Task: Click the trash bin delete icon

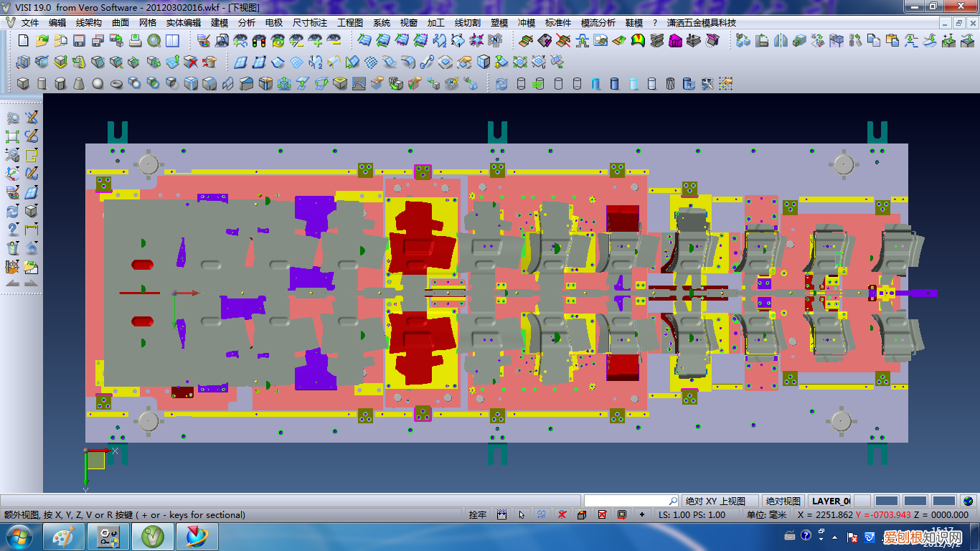Action: click(12, 248)
